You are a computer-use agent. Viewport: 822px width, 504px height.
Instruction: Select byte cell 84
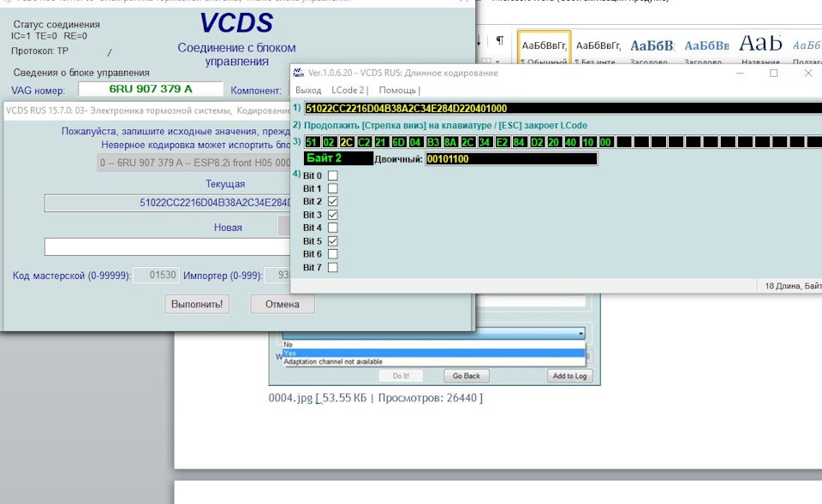click(x=519, y=142)
